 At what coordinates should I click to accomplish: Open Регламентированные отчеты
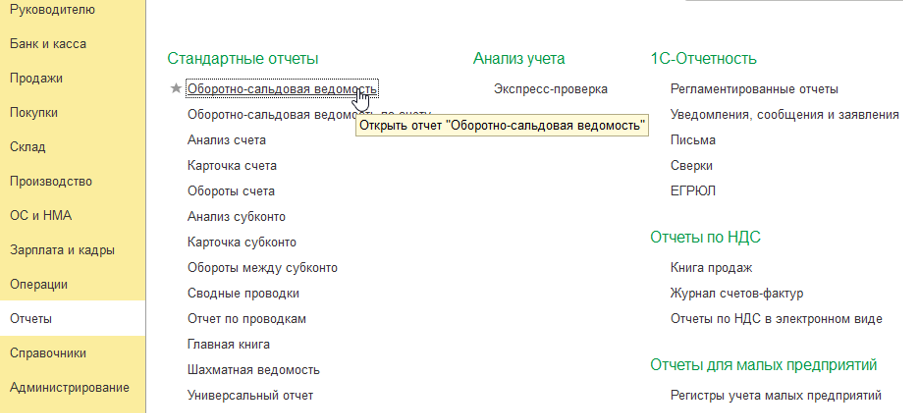click(754, 89)
